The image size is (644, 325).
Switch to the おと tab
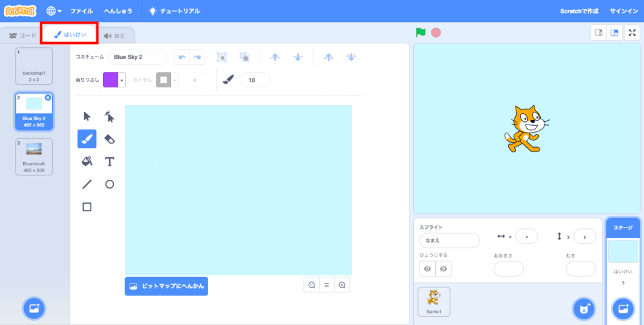[114, 36]
